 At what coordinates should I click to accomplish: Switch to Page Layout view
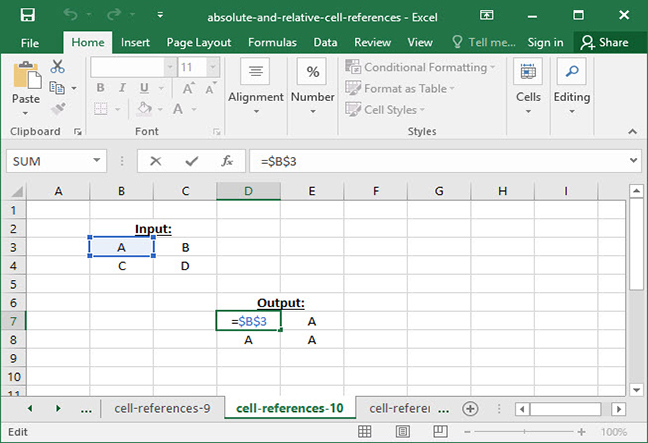(499, 432)
